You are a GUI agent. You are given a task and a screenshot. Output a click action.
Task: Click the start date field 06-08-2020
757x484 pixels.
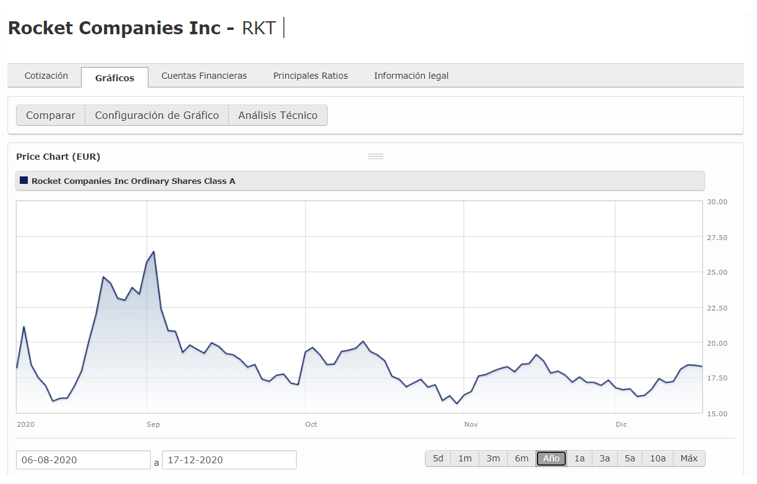83,460
